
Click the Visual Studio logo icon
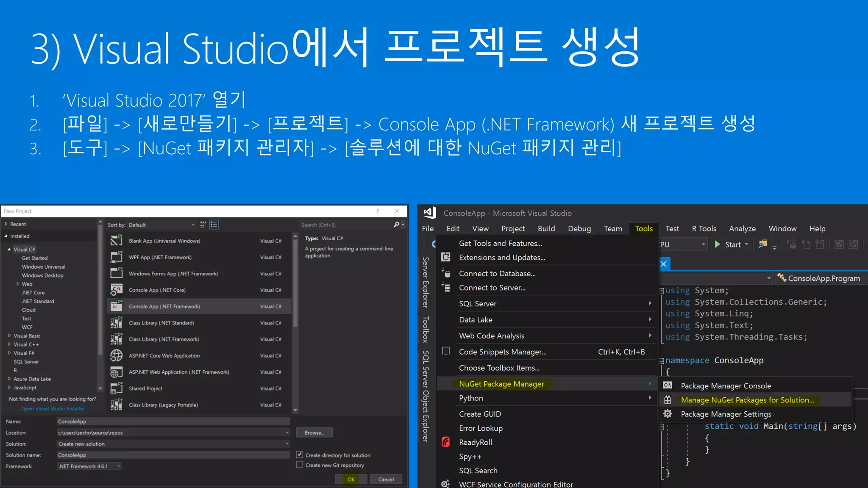click(430, 213)
